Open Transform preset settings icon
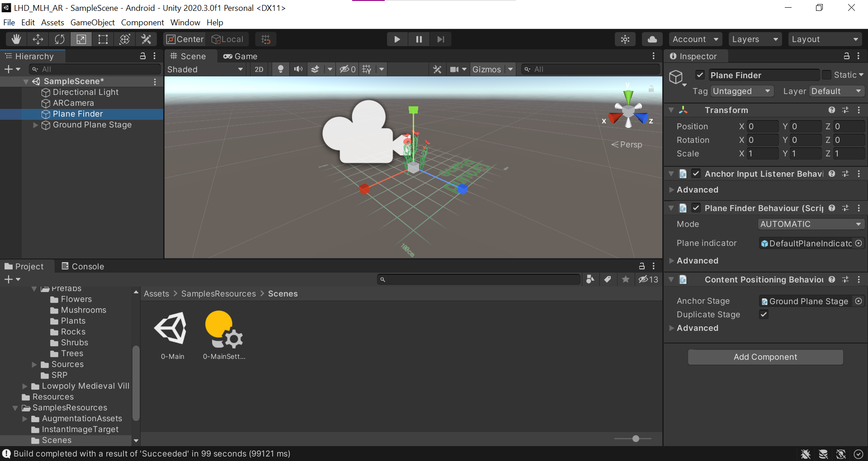This screenshot has height=461, width=868. tap(845, 110)
